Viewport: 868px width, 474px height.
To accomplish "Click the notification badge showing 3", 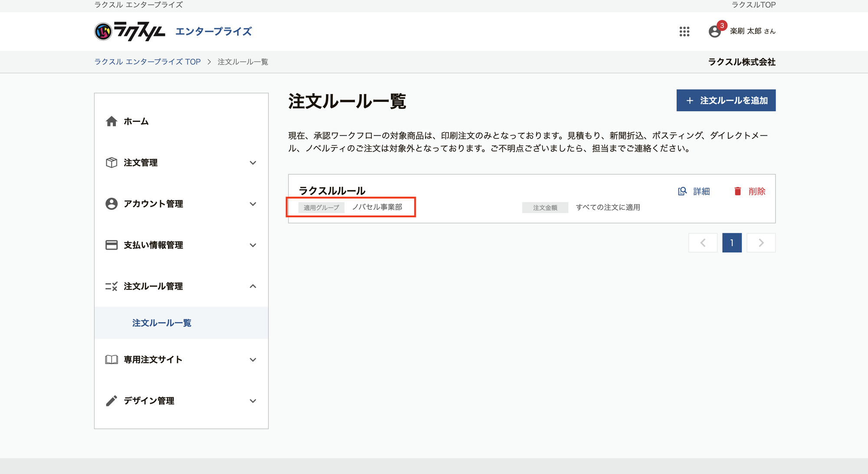I will (x=722, y=26).
